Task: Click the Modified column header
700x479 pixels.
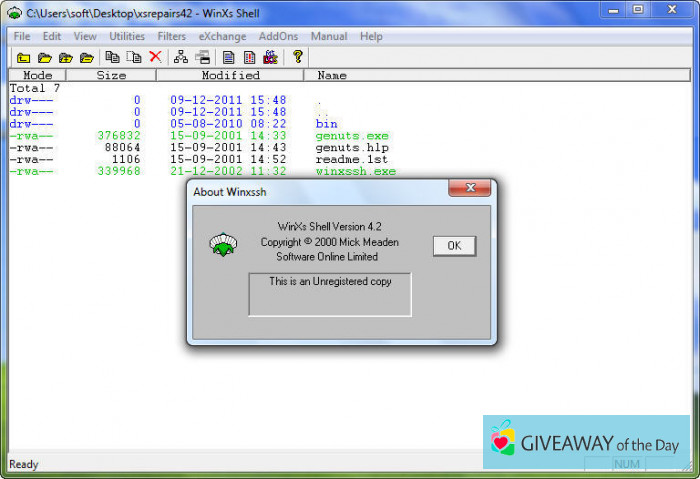Action: point(230,75)
